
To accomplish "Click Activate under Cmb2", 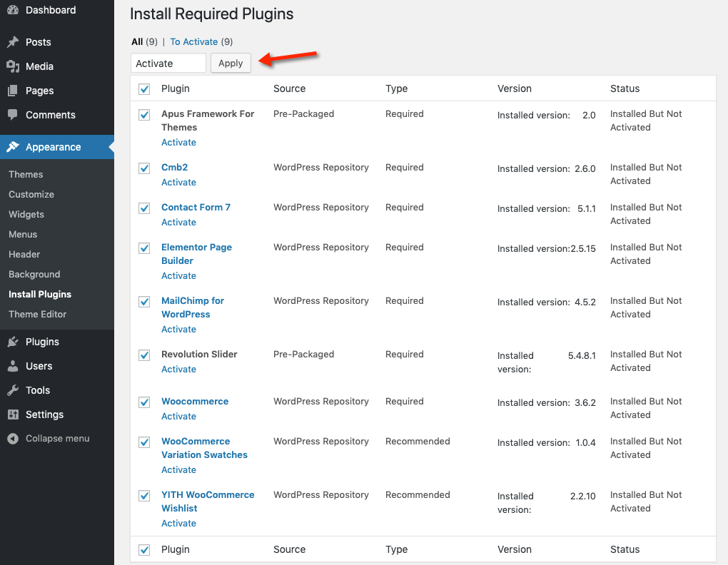I will point(178,183).
